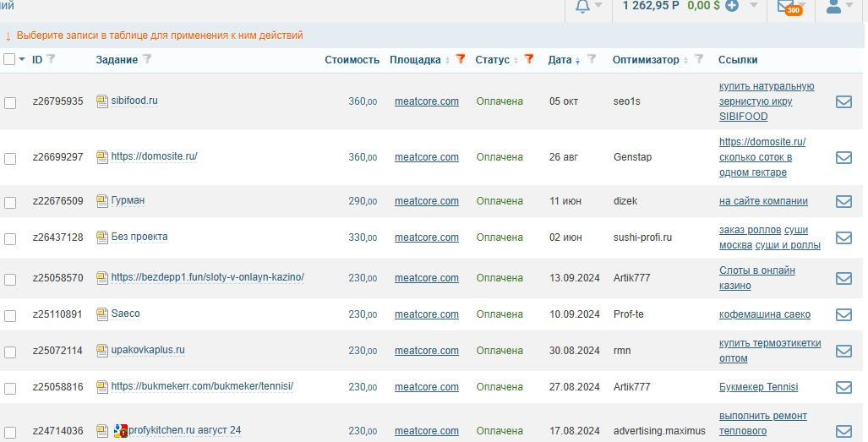Toggle select-all checkbox in table header
The image size is (868, 442).
9,59
